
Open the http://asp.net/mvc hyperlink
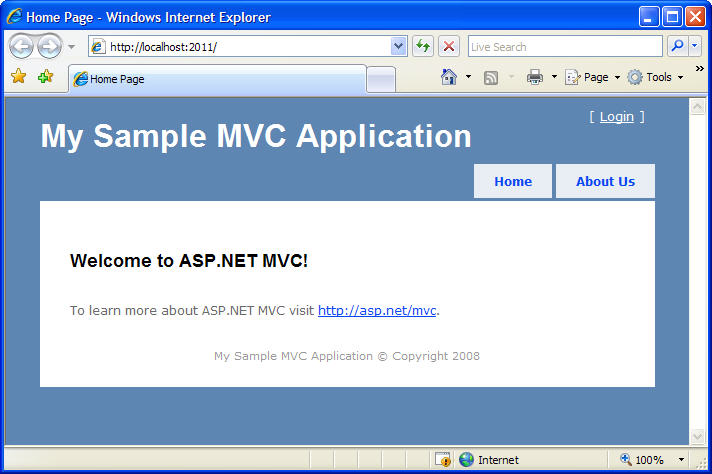pyautogui.click(x=377, y=311)
